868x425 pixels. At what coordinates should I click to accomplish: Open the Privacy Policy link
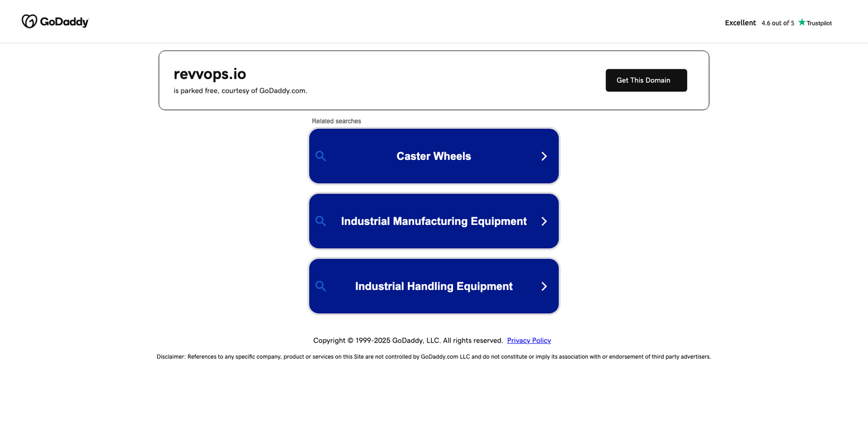click(529, 340)
